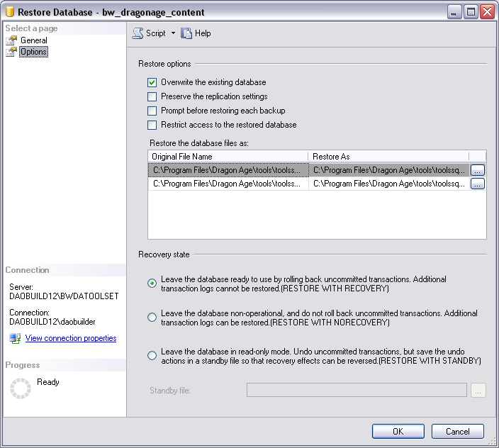Browse restore path for second file row
This screenshot has height=448, width=499.
[478, 184]
